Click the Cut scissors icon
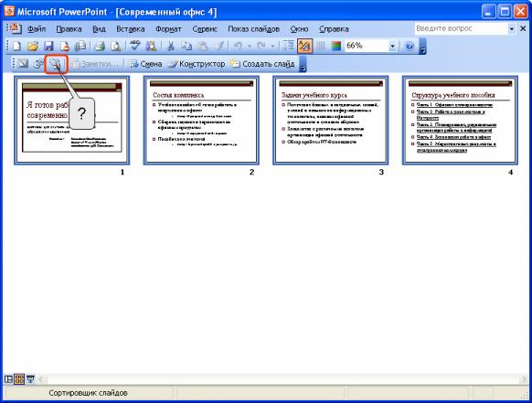 [x=171, y=46]
